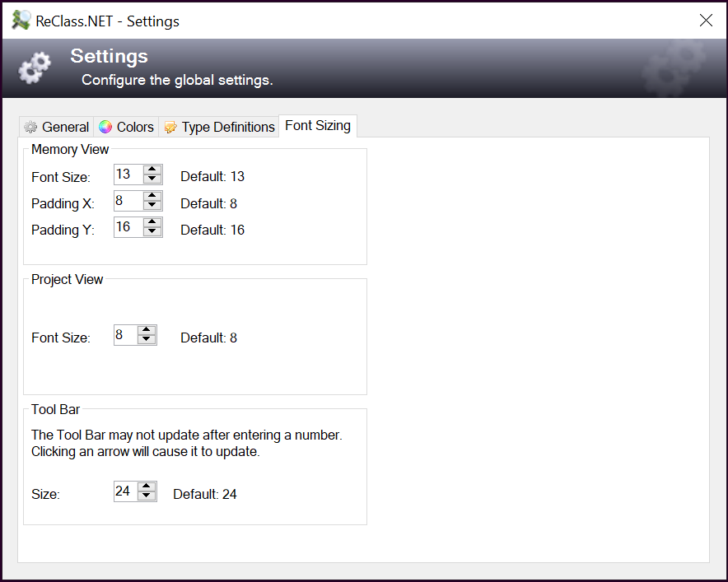Screen dimensions: 728x582
Task: Click the 'Tool Bar' group title
Action: 55,409
